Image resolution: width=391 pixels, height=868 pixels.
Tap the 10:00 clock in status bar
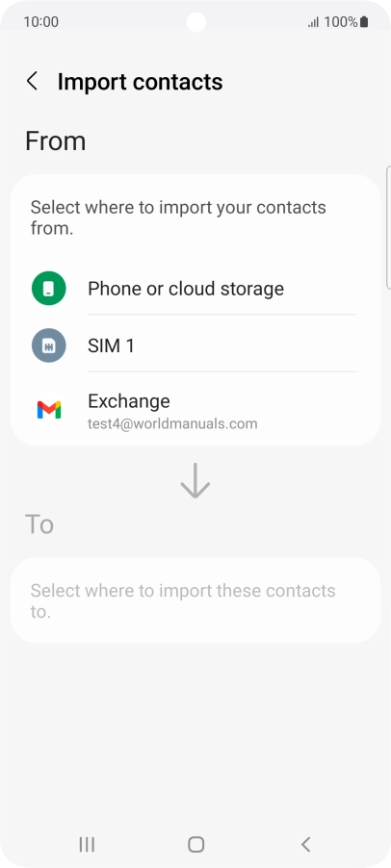[41, 22]
